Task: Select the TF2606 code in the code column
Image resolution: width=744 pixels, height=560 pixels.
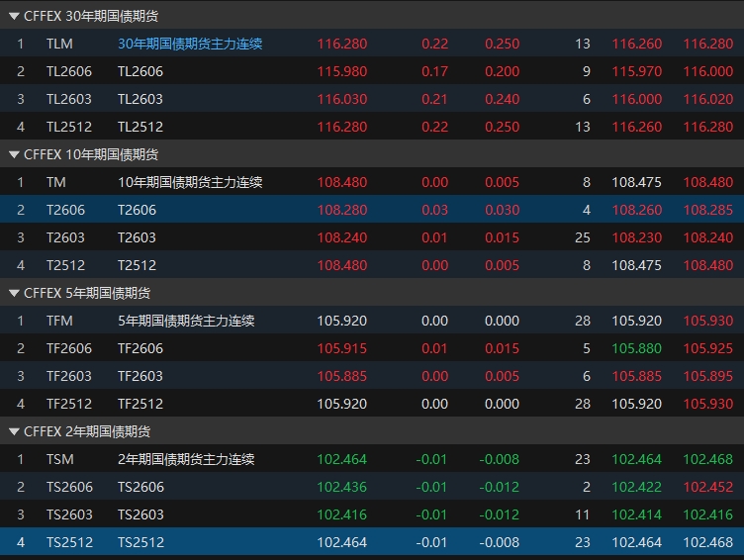Action: coord(69,348)
